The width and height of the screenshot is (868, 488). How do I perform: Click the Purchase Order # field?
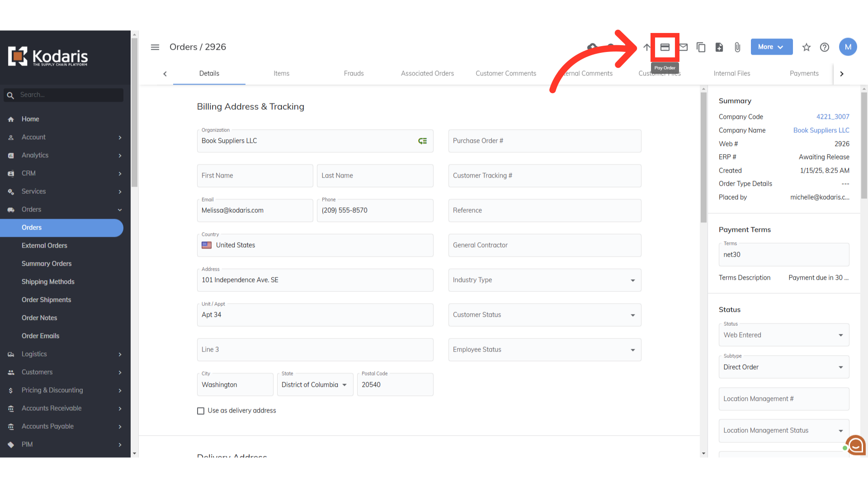tap(544, 141)
